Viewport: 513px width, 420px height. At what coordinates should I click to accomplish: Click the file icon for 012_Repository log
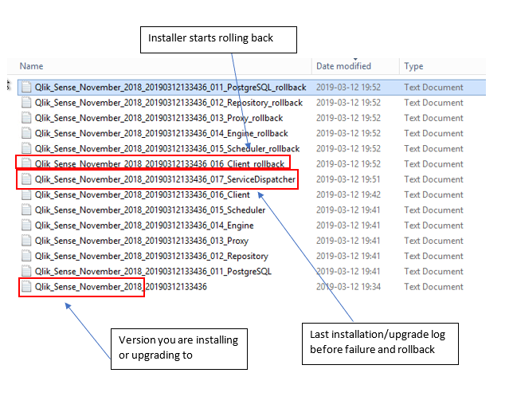(x=26, y=256)
